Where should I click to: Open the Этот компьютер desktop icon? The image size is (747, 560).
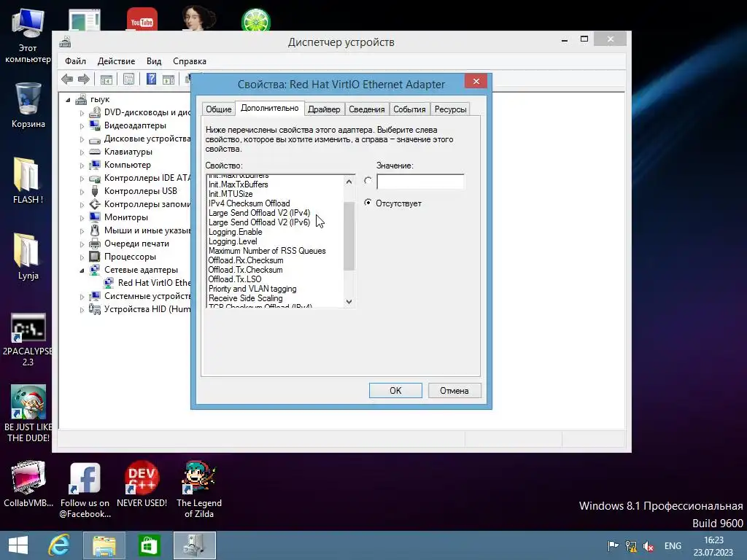click(28, 36)
